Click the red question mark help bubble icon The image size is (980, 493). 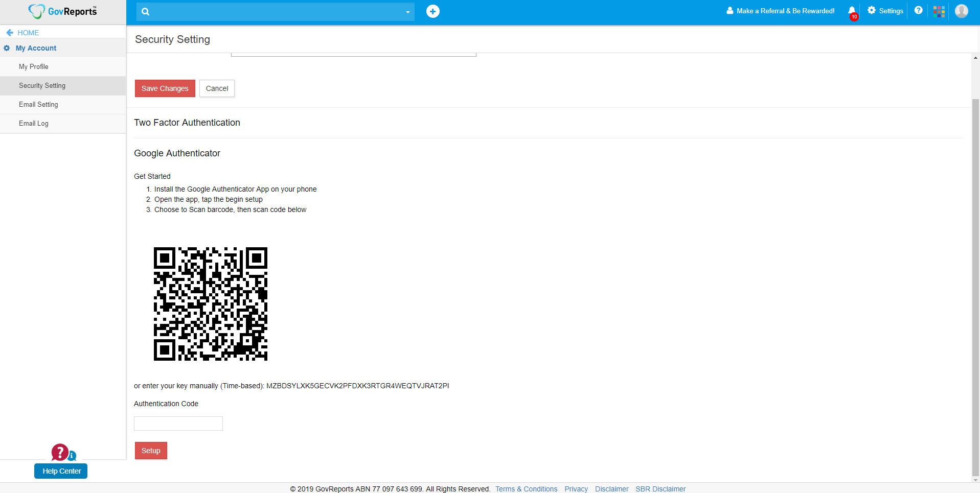(60, 452)
